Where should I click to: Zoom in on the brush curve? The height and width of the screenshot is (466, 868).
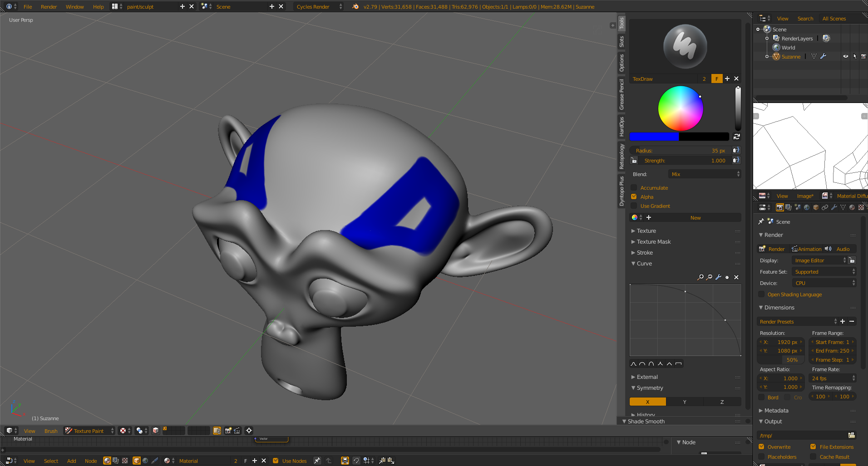coord(700,277)
